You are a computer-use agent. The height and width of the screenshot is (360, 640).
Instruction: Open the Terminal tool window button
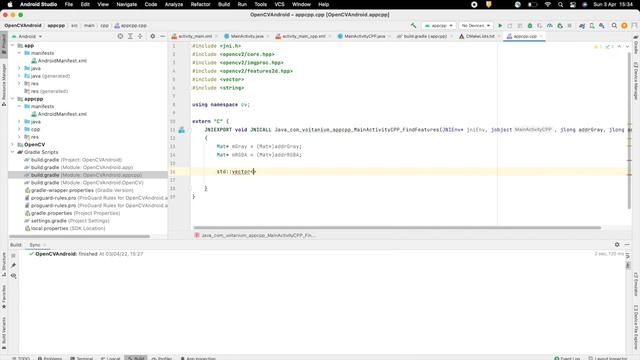(82, 358)
